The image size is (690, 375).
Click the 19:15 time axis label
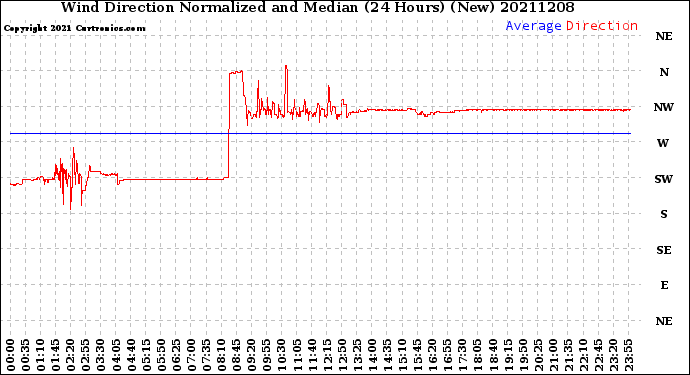tap(508, 355)
